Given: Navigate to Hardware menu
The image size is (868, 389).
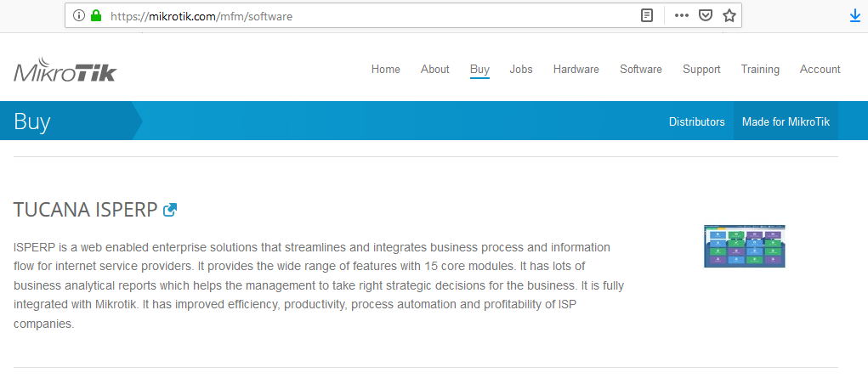Looking at the screenshot, I should tap(576, 70).
